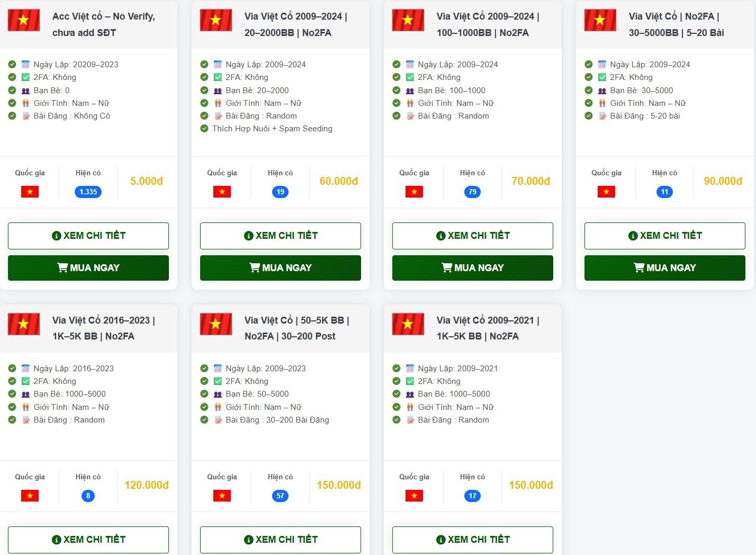Click the 2FA checkmark icon on the 90.000đ card

(x=602, y=77)
